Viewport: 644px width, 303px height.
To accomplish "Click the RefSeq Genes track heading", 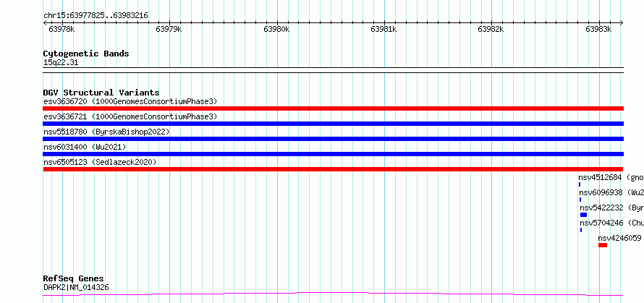I will pos(74,279).
